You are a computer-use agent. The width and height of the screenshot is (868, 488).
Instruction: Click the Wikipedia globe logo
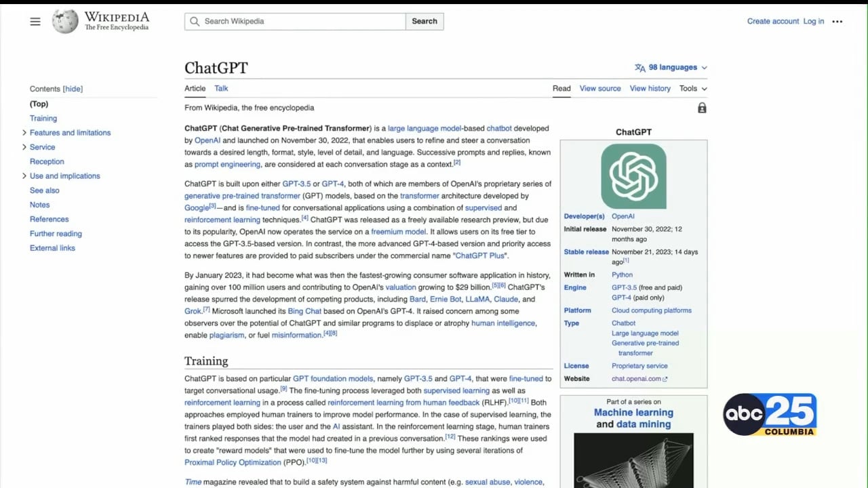[65, 22]
